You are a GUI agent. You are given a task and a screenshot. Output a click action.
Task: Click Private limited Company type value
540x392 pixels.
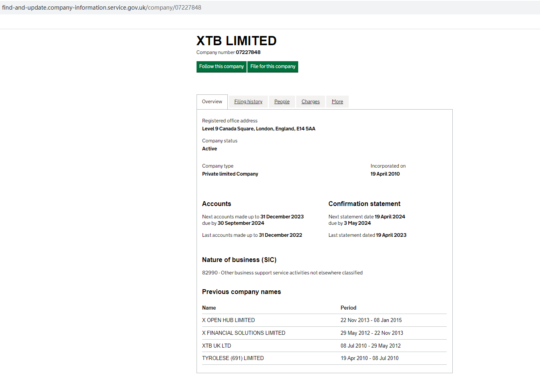click(230, 174)
